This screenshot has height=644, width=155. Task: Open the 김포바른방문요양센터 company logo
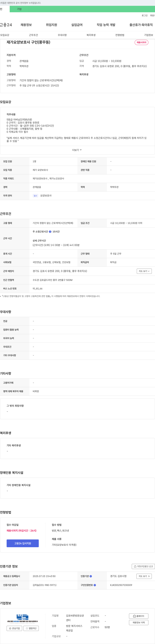click(x=23, y=619)
